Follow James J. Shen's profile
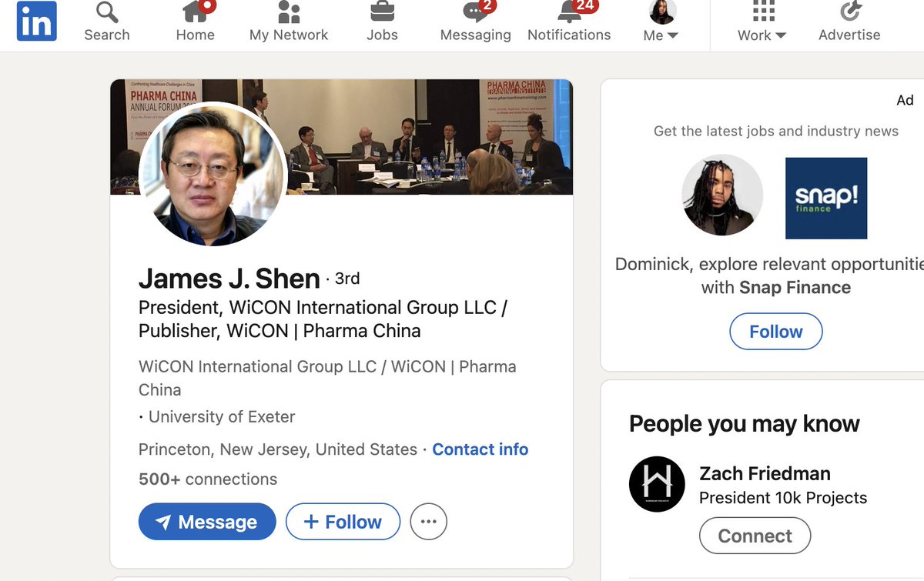The image size is (924, 581). click(x=343, y=522)
